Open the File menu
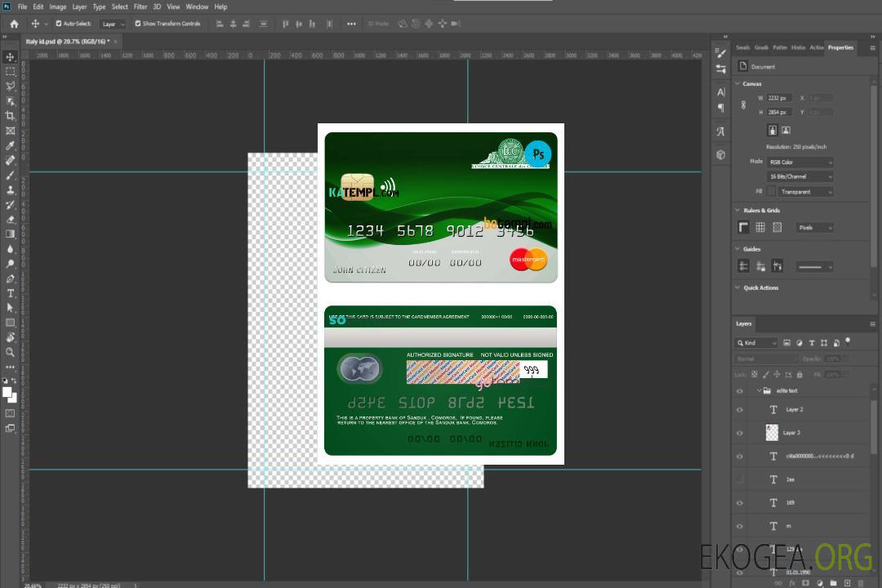 [x=23, y=7]
